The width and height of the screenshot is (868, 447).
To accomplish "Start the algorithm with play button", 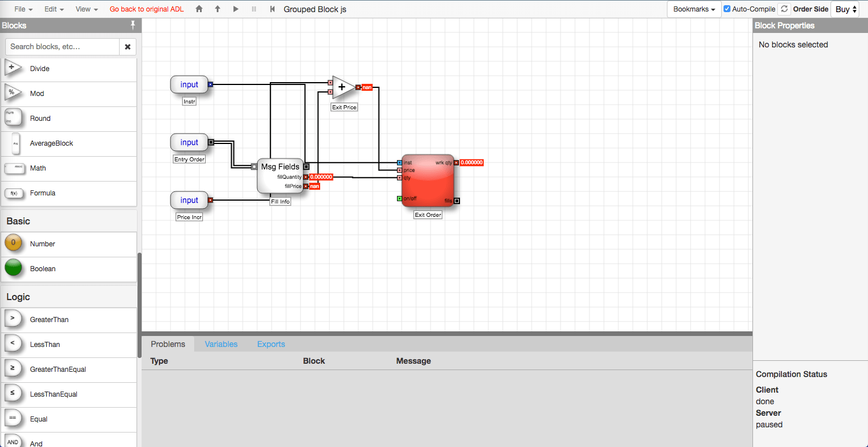I will [x=236, y=9].
